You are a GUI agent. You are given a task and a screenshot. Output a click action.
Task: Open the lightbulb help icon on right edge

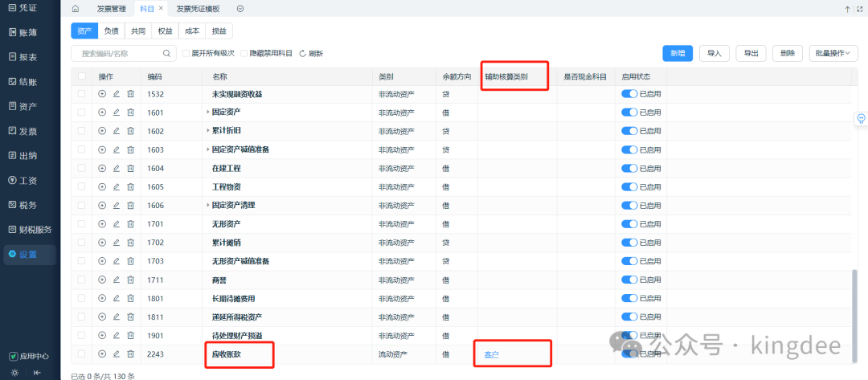click(x=861, y=119)
